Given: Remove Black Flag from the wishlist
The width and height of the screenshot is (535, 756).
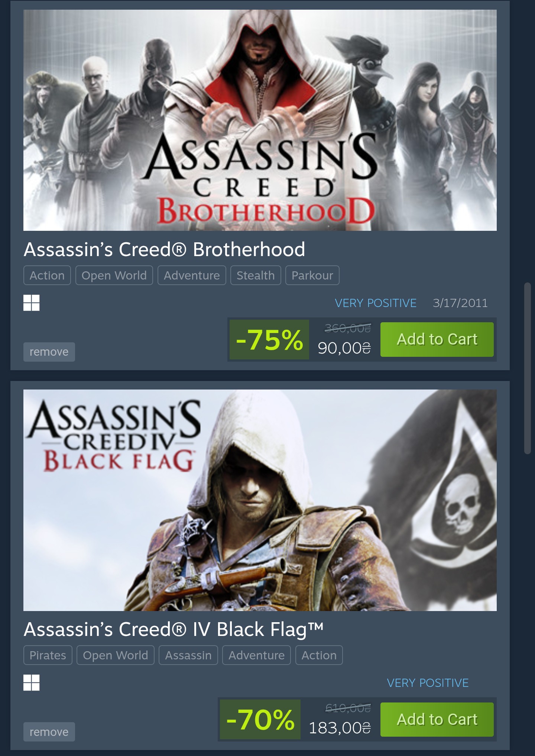Looking at the screenshot, I should click(49, 731).
